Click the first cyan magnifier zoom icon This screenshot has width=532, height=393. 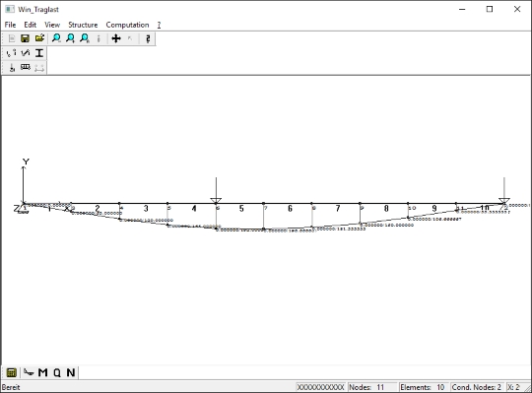56,38
